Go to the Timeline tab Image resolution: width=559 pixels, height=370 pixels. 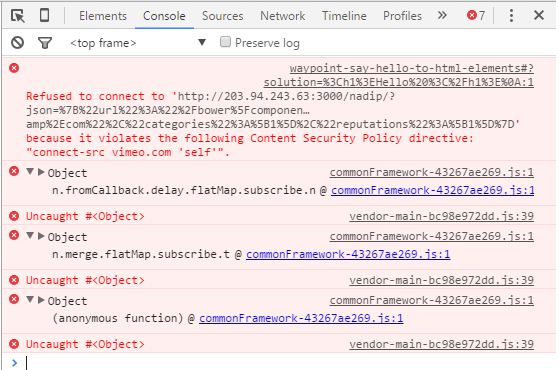[x=344, y=16]
